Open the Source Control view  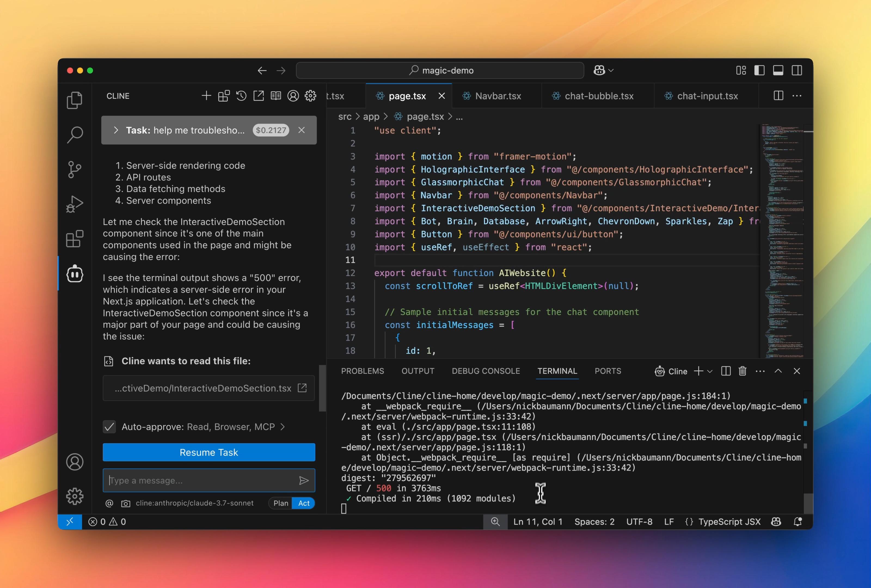75,169
